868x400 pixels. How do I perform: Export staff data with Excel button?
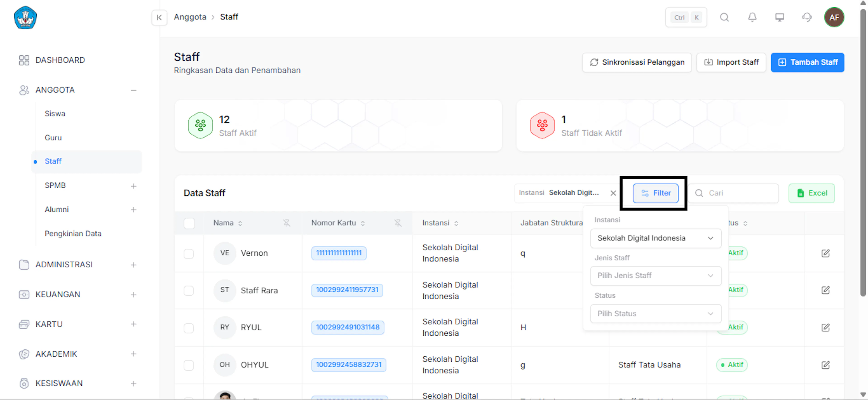tap(811, 193)
